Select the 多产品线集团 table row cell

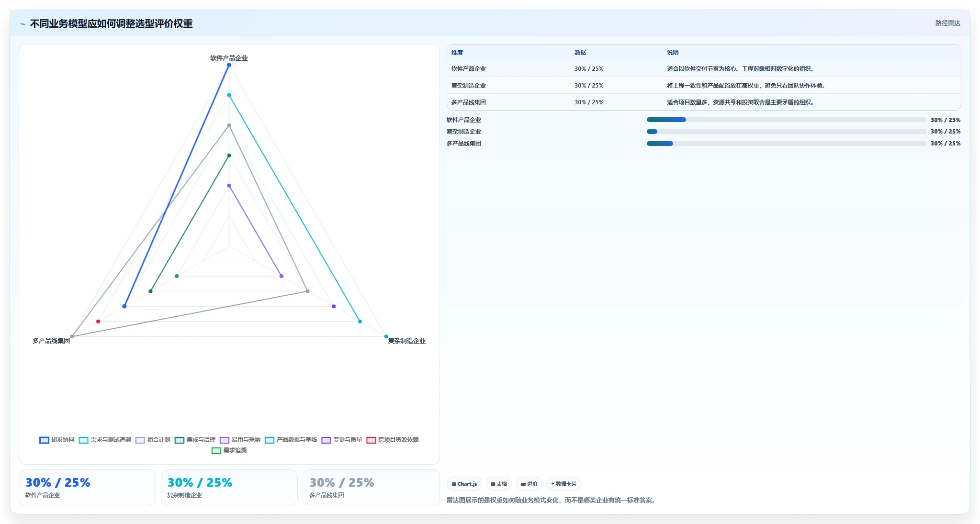coord(468,102)
